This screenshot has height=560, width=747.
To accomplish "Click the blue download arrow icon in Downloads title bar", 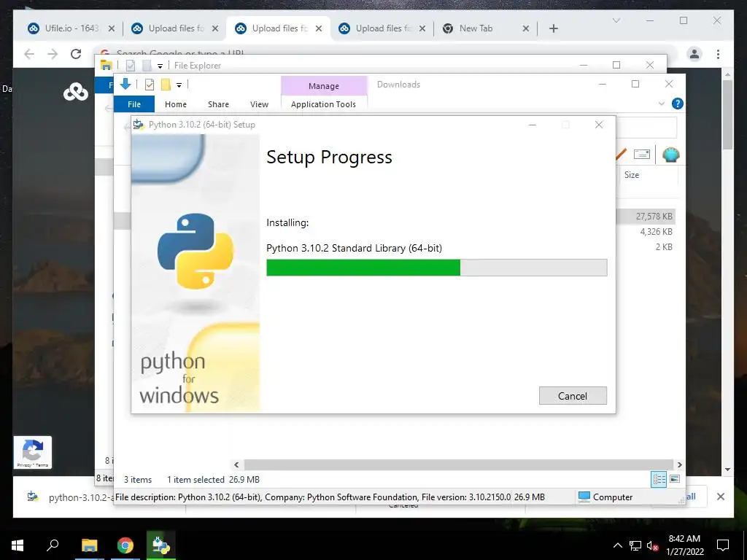I will (x=125, y=85).
